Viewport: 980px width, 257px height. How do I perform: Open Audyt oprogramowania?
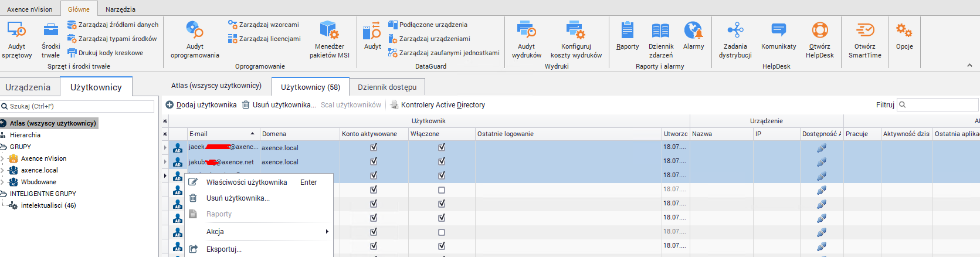(195, 40)
